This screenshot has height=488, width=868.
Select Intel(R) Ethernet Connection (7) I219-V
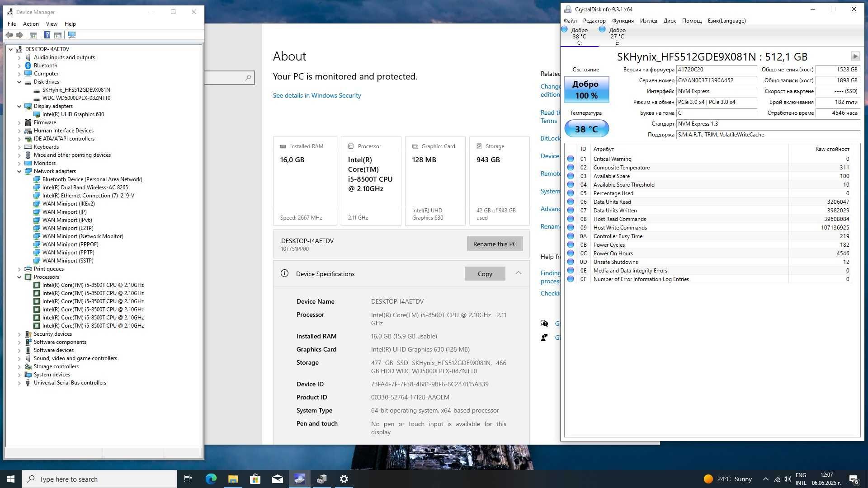88,196
